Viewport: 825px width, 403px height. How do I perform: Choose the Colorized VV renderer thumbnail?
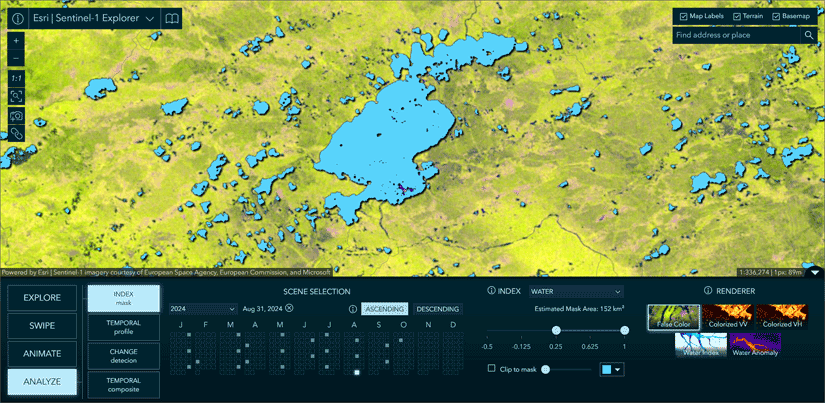728,317
